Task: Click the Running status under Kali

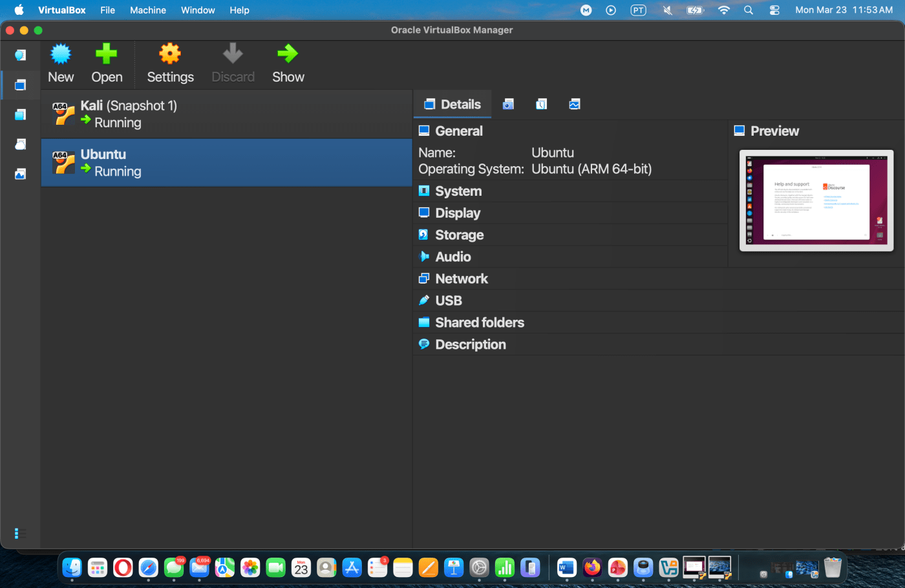Action: (x=118, y=123)
